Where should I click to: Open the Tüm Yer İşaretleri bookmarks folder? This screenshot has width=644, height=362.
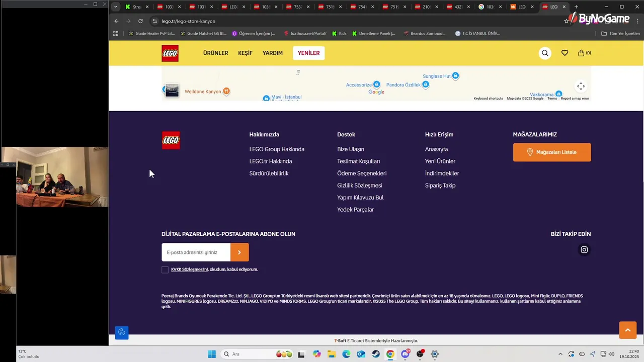[620, 34]
